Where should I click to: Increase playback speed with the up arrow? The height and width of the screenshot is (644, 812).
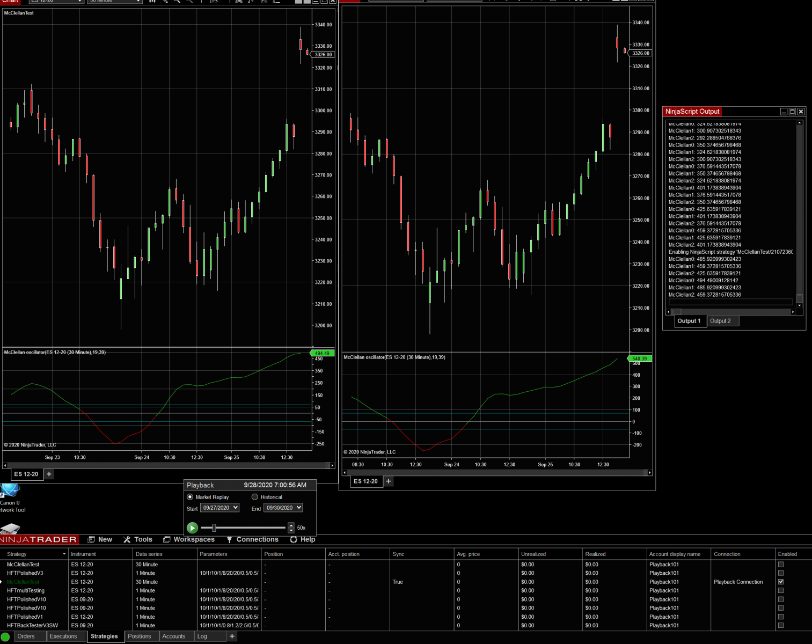[x=291, y=525]
